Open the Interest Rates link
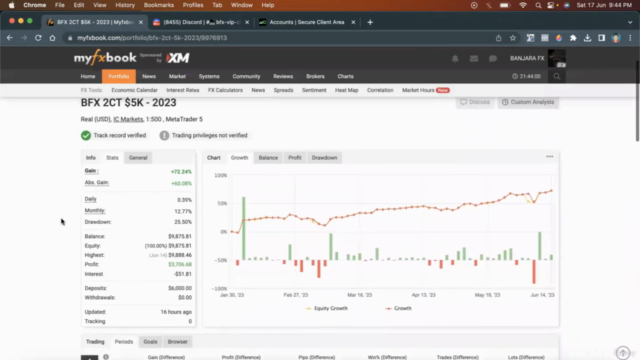This screenshot has height=360, width=640. (183, 90)
